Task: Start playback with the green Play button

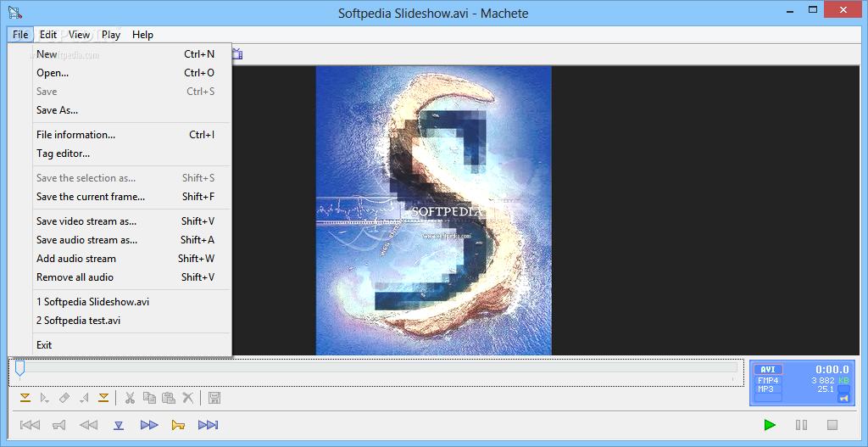Action: tap(770, 426)
